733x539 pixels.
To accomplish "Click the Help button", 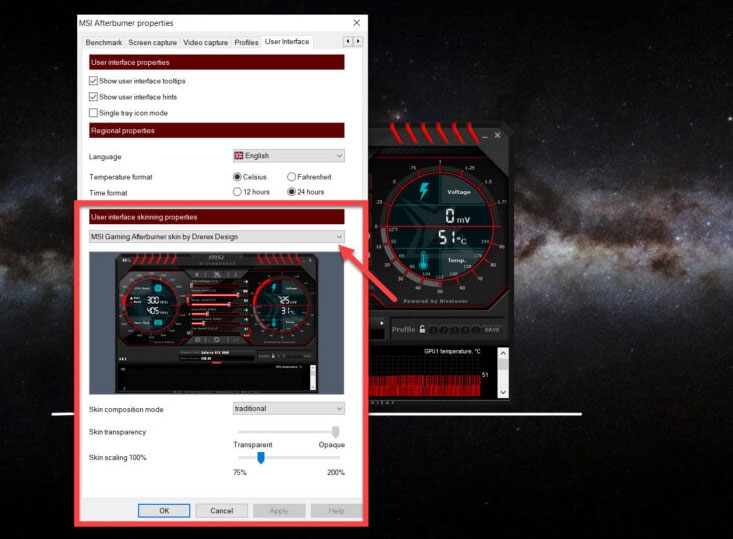I will point(337,510).
